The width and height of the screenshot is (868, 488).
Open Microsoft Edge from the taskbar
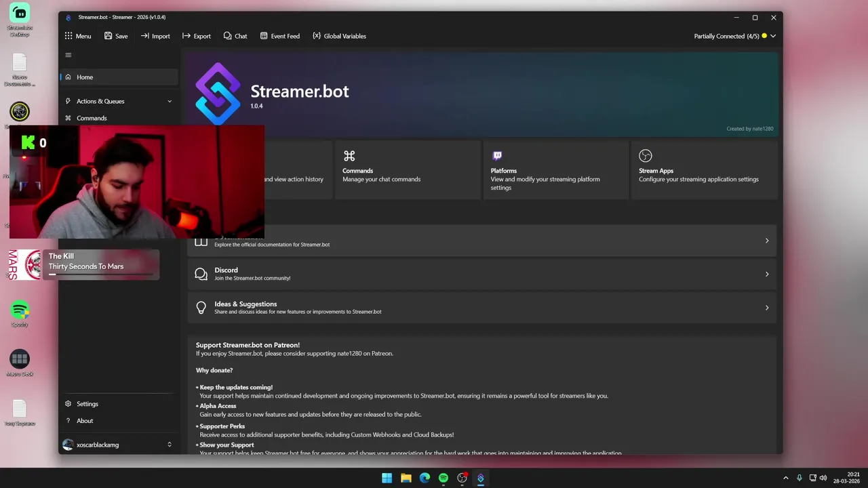click(x=425, y=478)
